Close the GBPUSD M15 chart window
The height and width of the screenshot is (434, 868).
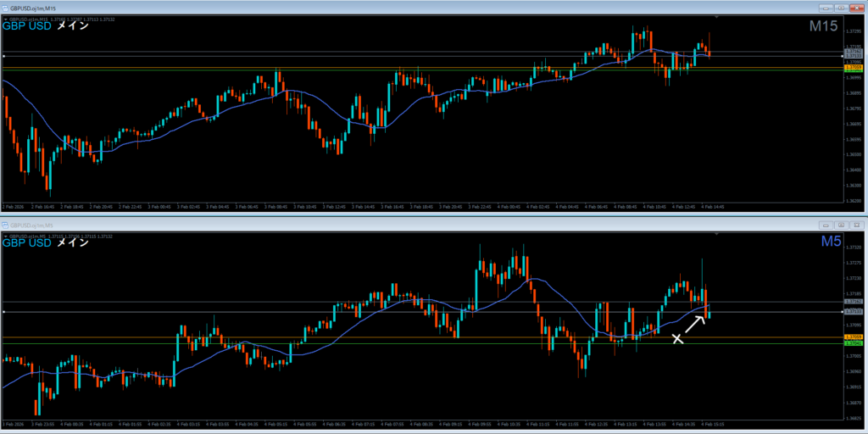pos(856,8)
